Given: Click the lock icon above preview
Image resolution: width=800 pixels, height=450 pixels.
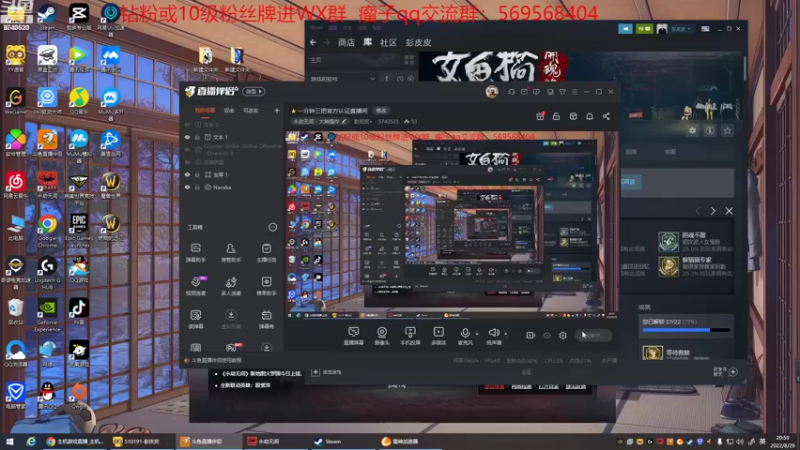Looking at the screenshot, I should pyautogui.click(x=556, y=116).
